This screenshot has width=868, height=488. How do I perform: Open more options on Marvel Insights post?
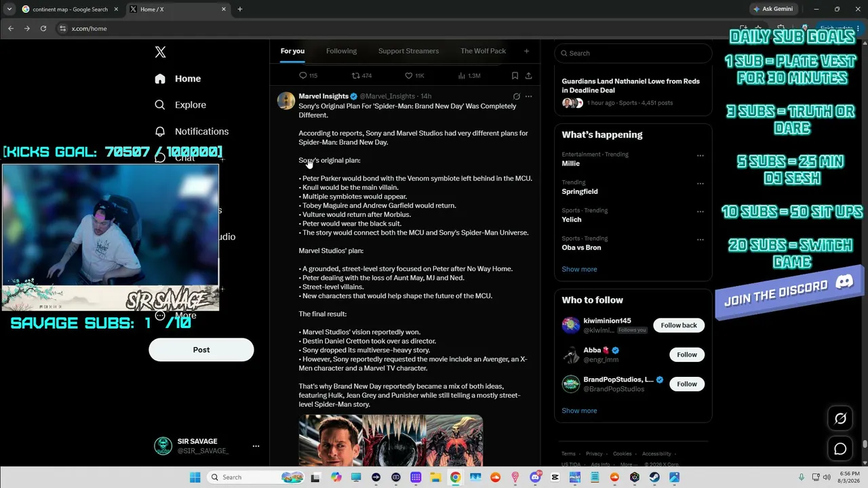(x=529, y=96)
